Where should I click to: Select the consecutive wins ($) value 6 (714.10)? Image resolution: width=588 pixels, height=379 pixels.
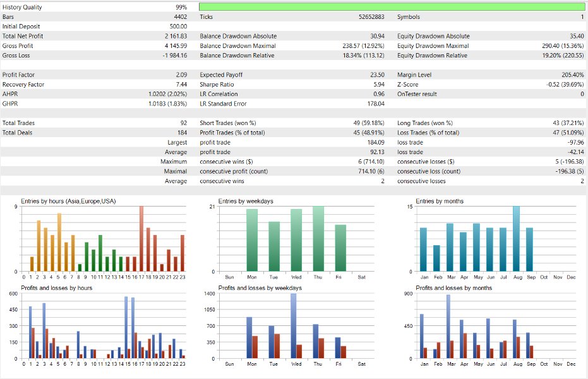(x=371, y=162)
